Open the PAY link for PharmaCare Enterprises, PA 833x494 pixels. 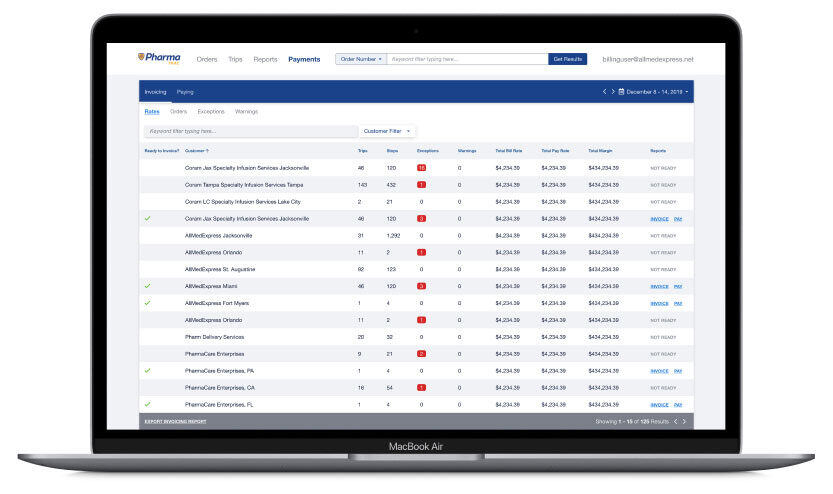pos(678,371)
